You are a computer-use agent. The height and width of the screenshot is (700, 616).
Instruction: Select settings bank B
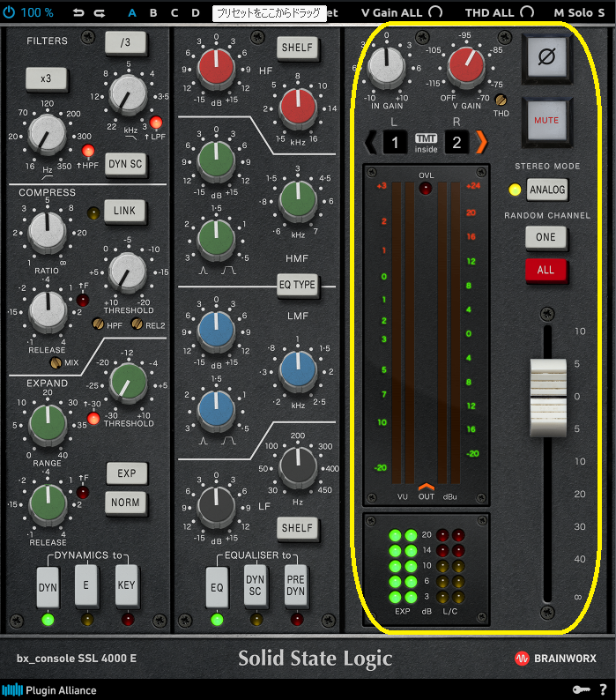(153, 13)
